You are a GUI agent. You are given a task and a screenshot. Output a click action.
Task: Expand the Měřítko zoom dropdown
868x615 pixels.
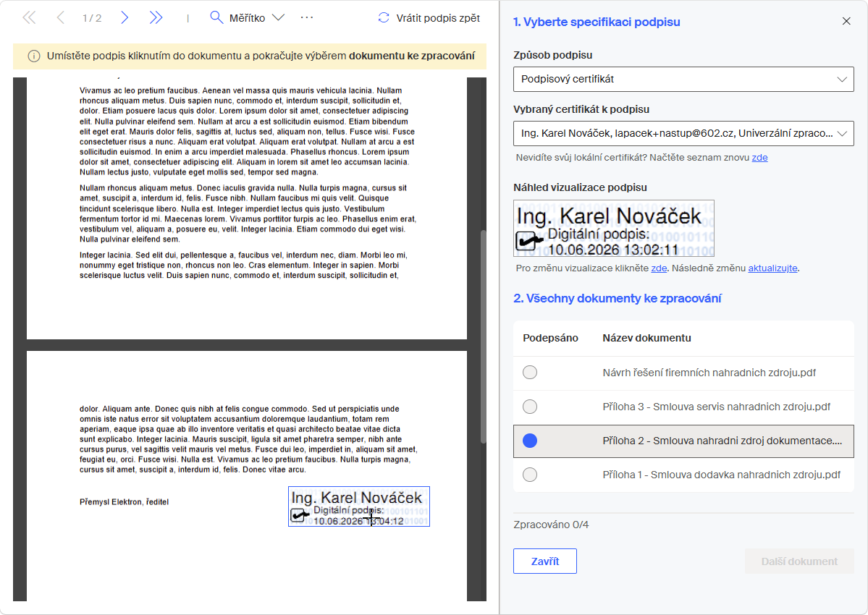279,17
